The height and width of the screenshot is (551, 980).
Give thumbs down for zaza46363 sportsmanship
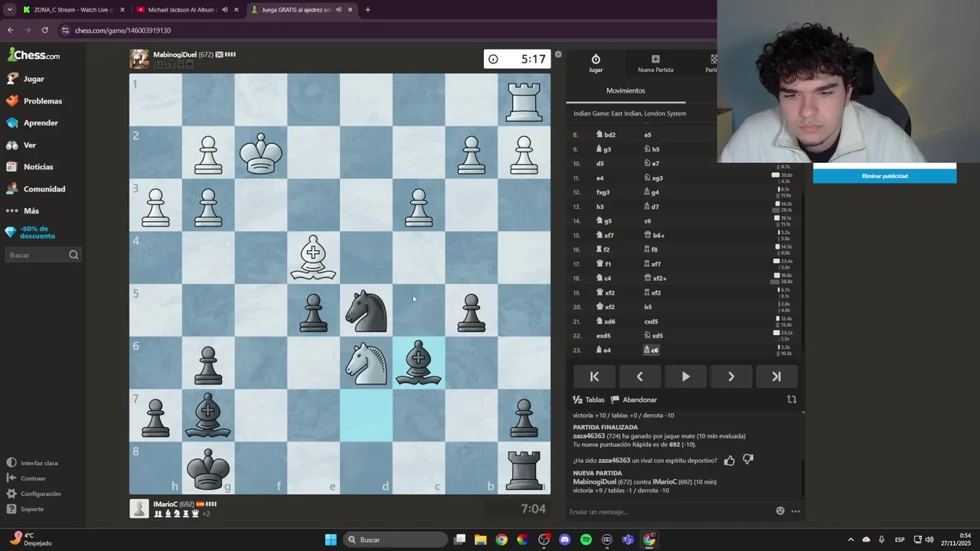tap(748, 460)
